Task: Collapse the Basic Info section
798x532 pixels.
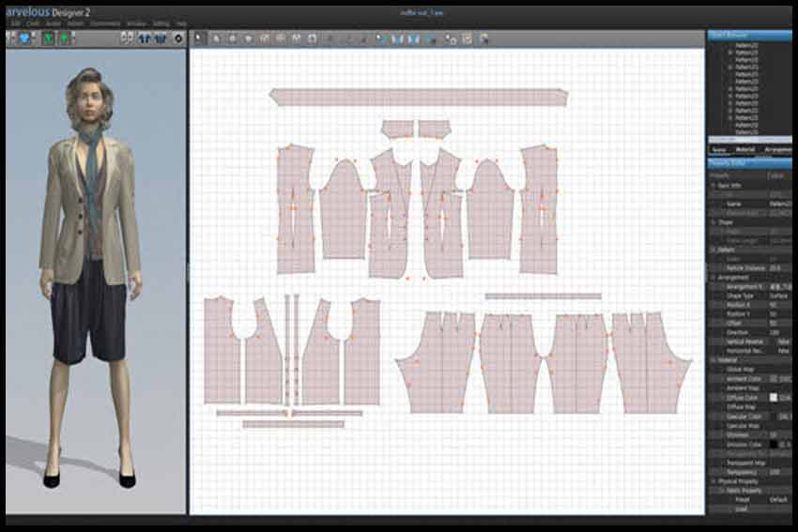Action: [x=714, y=185]
